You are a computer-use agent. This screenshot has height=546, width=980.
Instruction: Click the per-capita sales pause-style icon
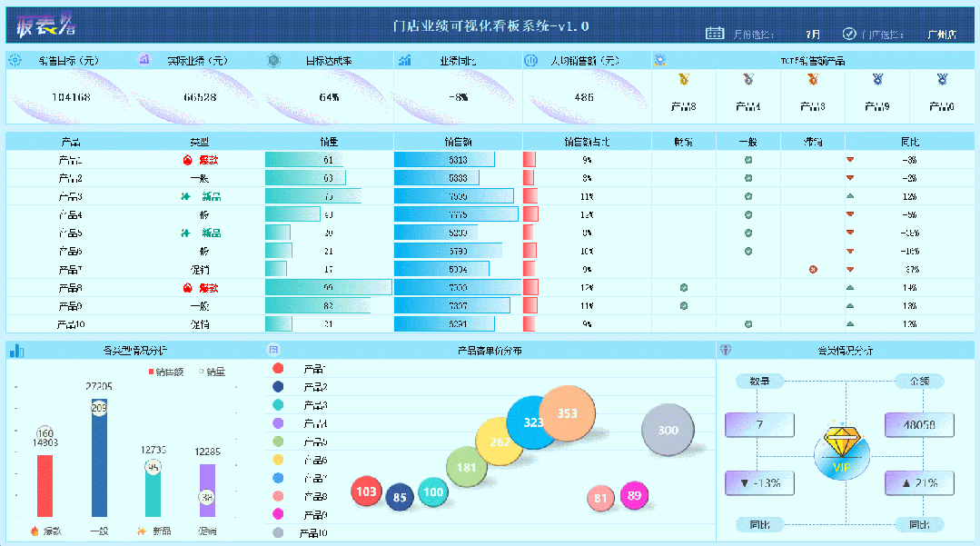pyautogui.click(x=530, y=61)
